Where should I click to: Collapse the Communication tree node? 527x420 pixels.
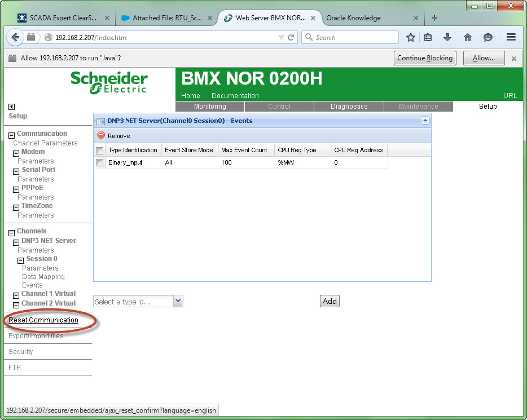11,135
